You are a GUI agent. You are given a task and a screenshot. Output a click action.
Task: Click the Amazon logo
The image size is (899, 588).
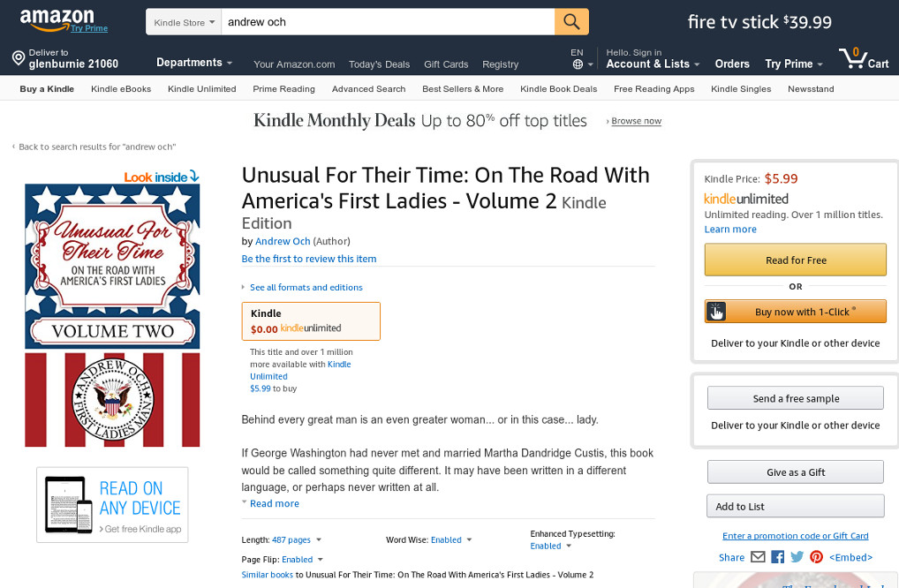(x=57, y=19)
